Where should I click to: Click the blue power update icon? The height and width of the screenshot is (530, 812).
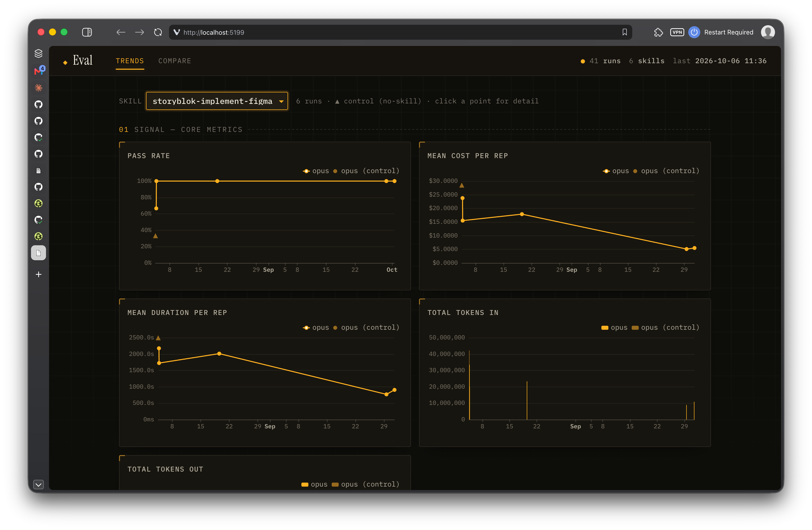pyautogui.click(x=694, y=32)
